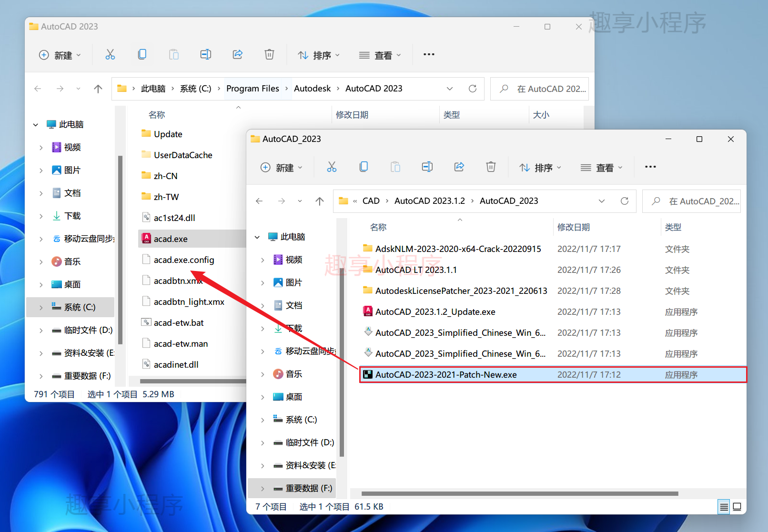768x532 pixels.
Task: Click Cut icon in AutoCAD 2023 window toolbar
Action: [x=110, y=55]
